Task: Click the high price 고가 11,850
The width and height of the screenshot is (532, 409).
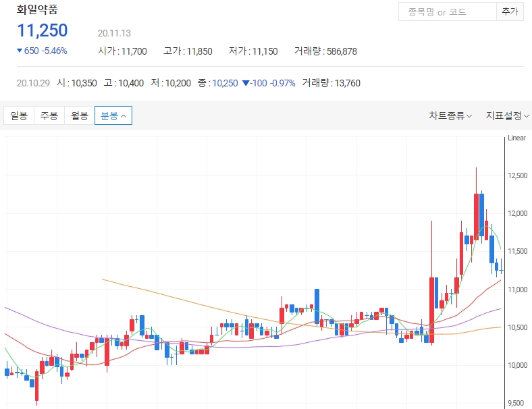Action: coord(188,51)
